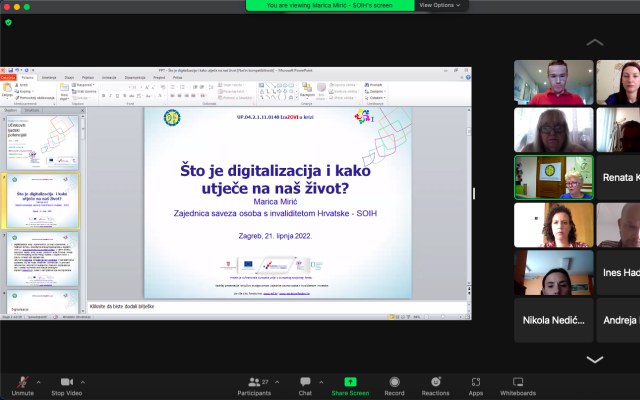Screen dimensions: 640x400
Task: Toggle Underline formatting in PowerPoint ribbon
Action: [x=118, y=96]
